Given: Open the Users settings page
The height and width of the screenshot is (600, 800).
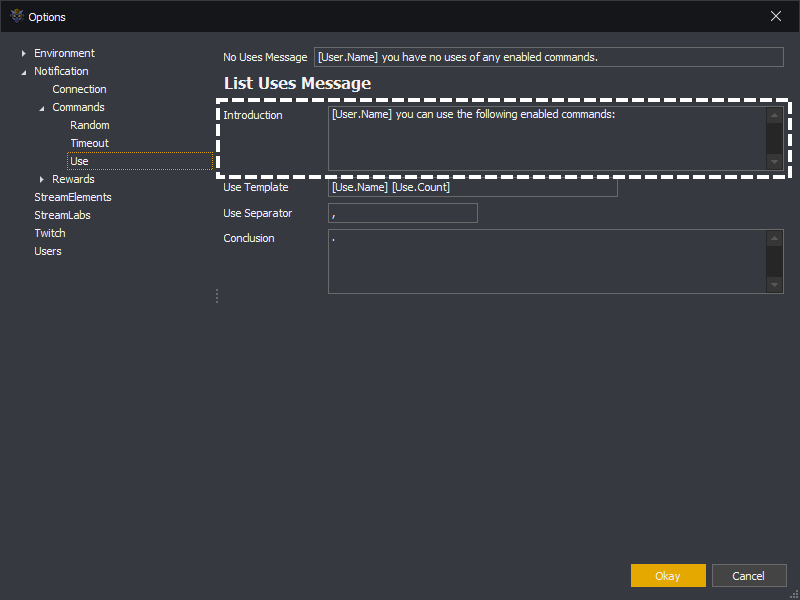Looking at the screenshot, I should click(x=47, y=251).
